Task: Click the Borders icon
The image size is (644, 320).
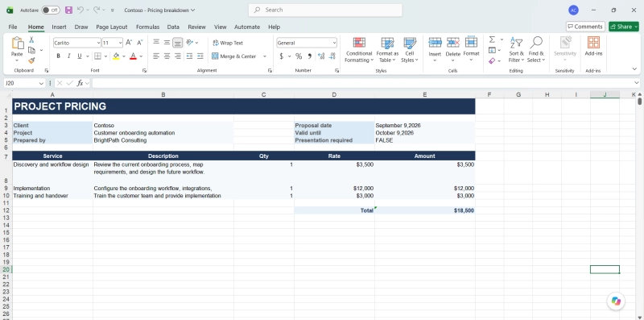Action: click(97, 56)
